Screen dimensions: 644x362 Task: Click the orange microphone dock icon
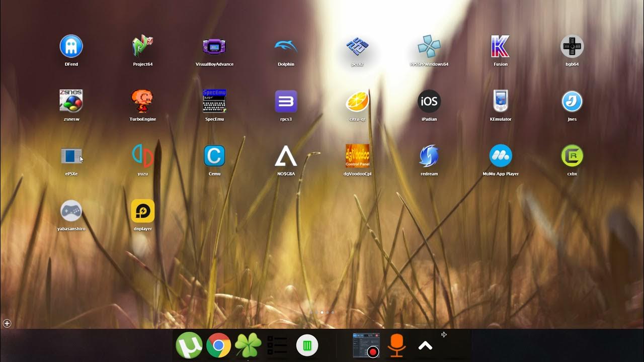[x=396, y=345]
